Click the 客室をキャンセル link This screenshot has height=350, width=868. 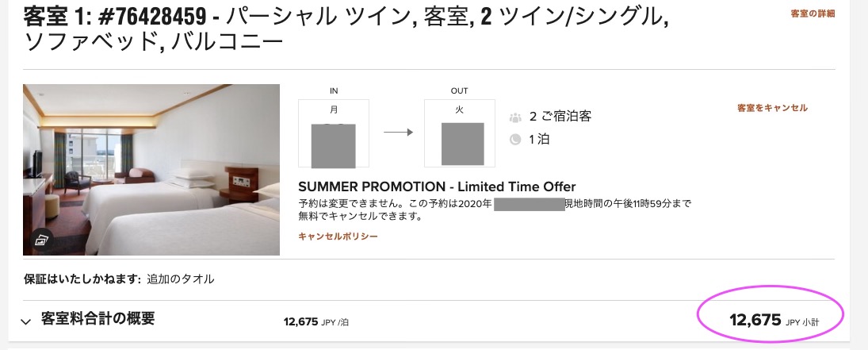pos(772,107)
